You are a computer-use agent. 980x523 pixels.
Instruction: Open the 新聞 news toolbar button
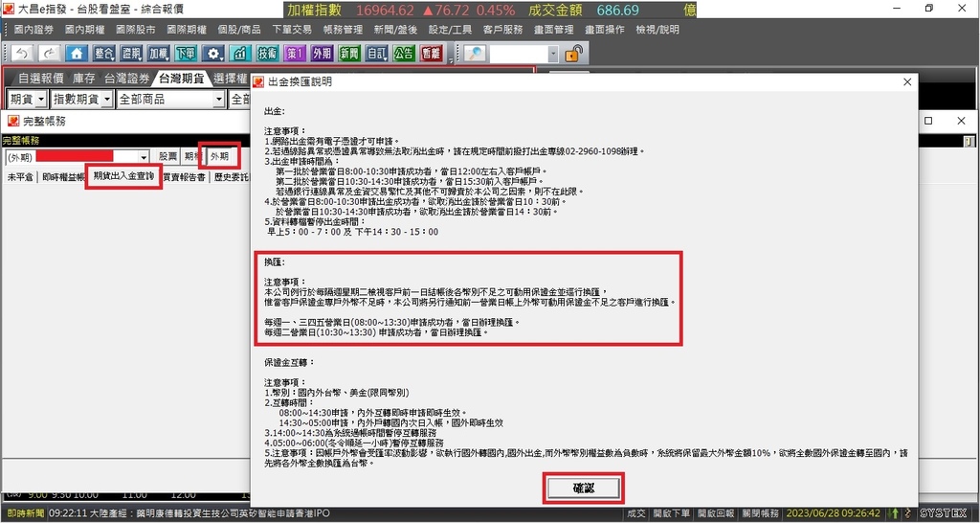(349, 54)
